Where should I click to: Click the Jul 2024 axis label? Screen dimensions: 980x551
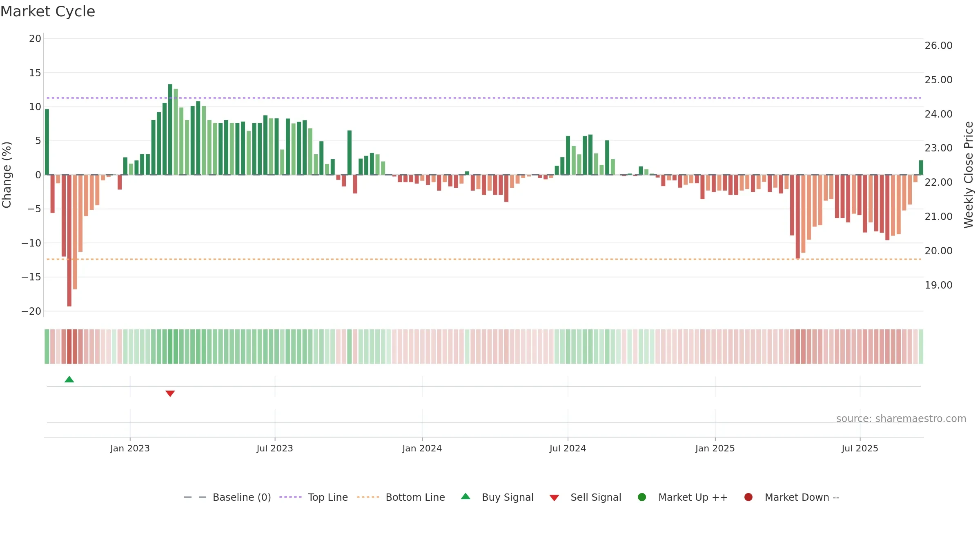pos(568,449)
